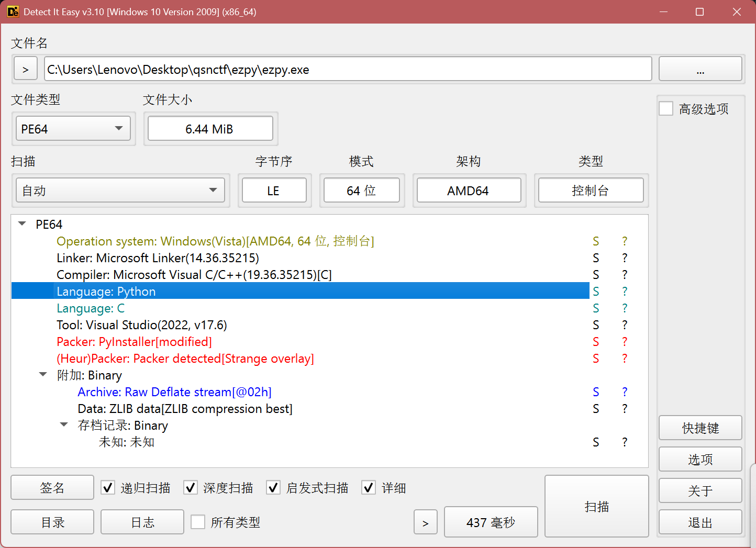Click the 签名 button
The width and height of the screenshot is (756, 548).
52,488
